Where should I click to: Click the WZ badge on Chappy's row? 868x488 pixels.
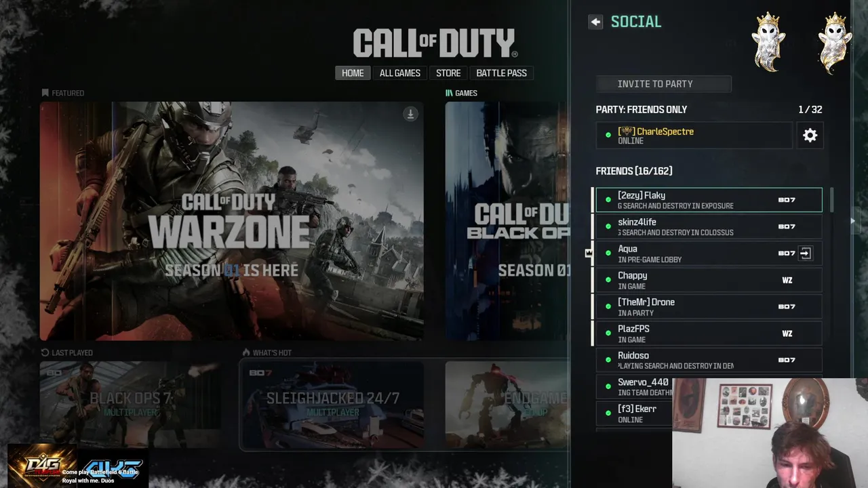(787, 280)
